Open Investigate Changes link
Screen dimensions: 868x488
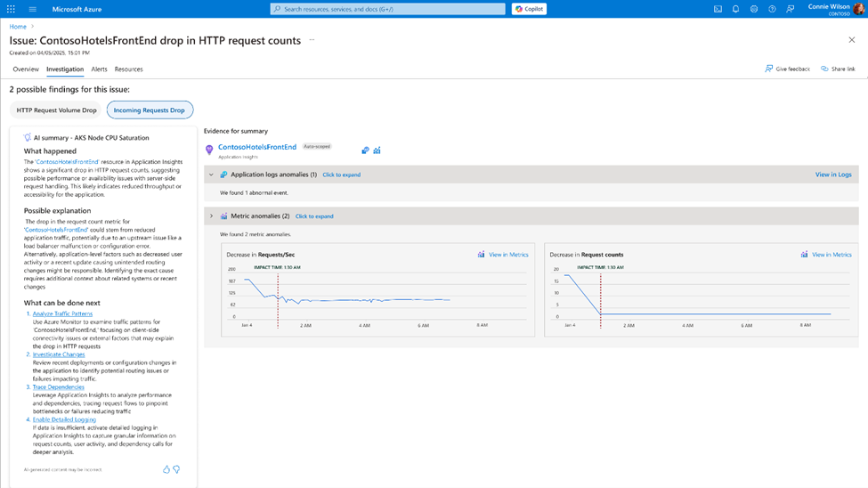point(59,354)
